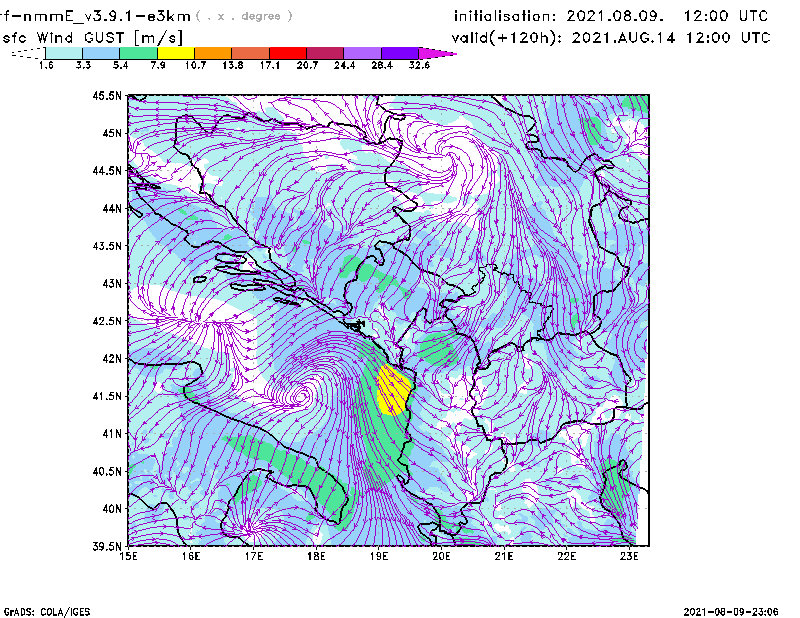Click the 40.5N latitude label
This screenshot has height=618, width=800.
[x=107, y=471]
